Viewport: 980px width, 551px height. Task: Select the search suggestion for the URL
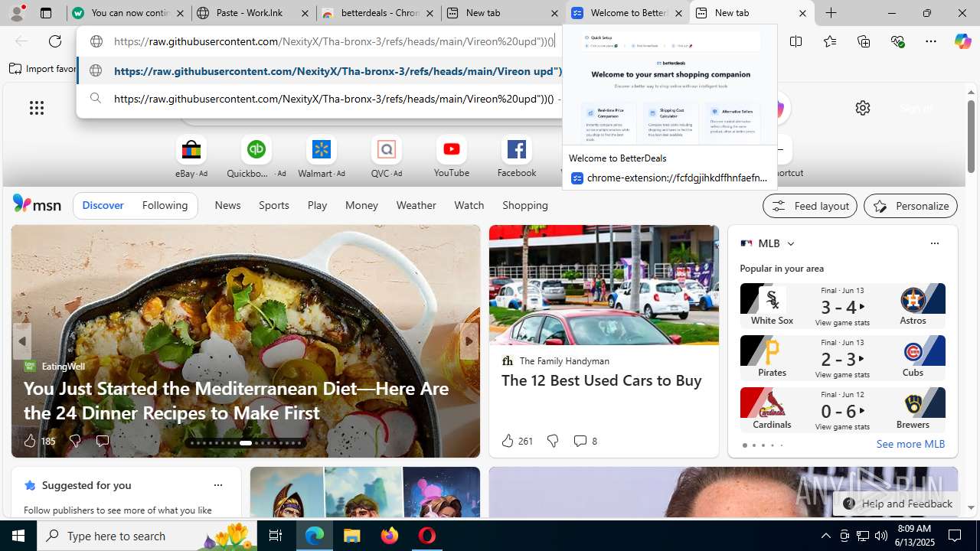pyautogui.click(x=320, y=99)
